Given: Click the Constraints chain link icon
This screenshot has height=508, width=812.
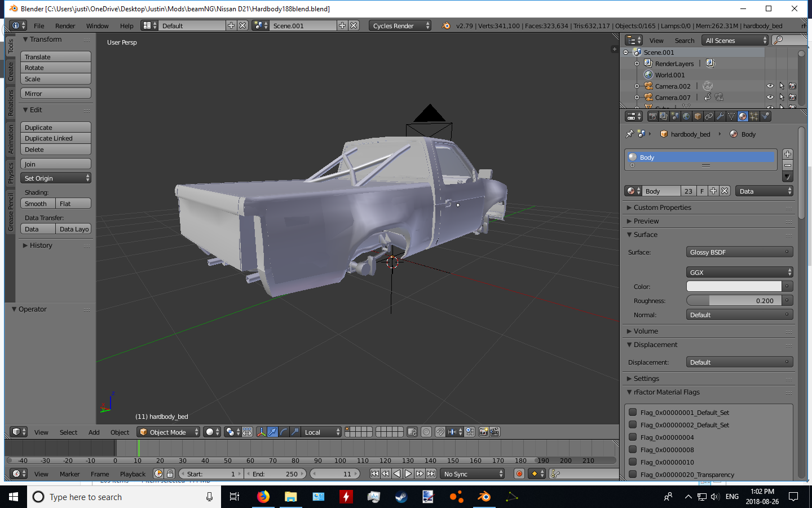Looking at the screenshot, I should point(709,116).
